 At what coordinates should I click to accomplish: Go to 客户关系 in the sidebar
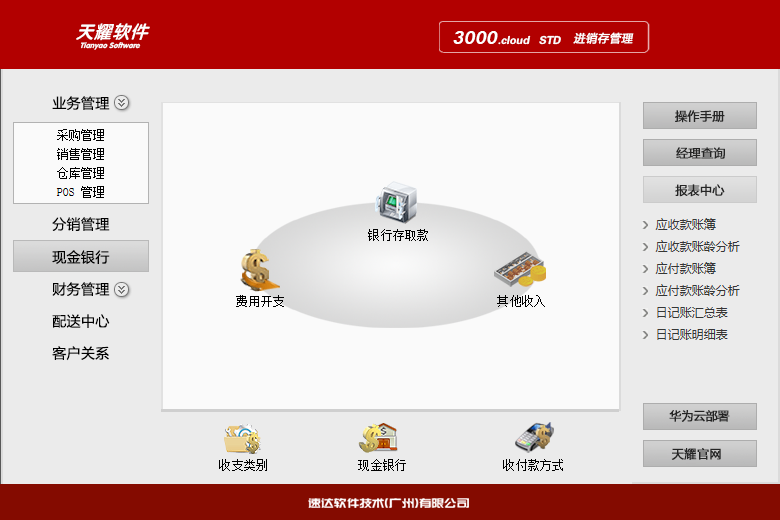(x=81, y=353)
